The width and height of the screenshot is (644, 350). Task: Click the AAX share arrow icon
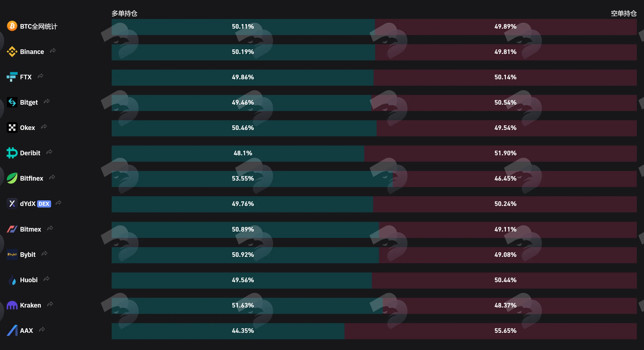tap(42, 330)
